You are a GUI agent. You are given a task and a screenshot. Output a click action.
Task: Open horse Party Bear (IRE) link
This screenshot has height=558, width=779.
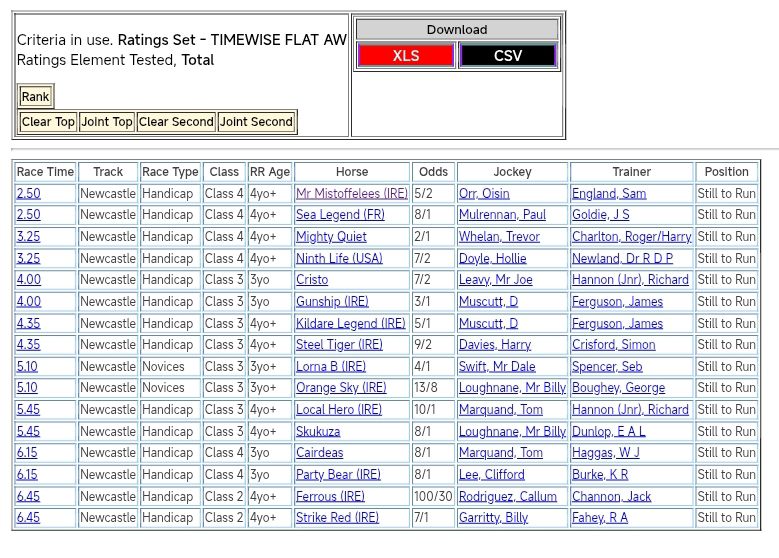pos(338,475)
